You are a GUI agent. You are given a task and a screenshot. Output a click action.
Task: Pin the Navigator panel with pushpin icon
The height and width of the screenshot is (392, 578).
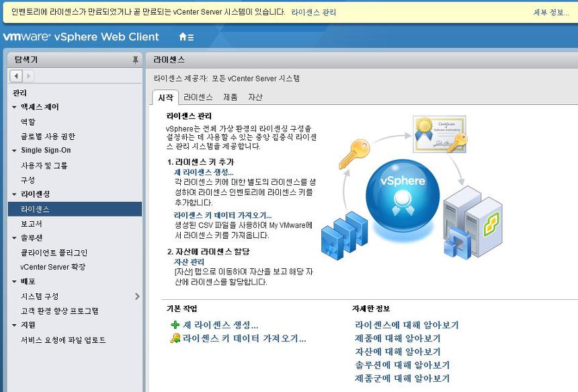[135, 60]
